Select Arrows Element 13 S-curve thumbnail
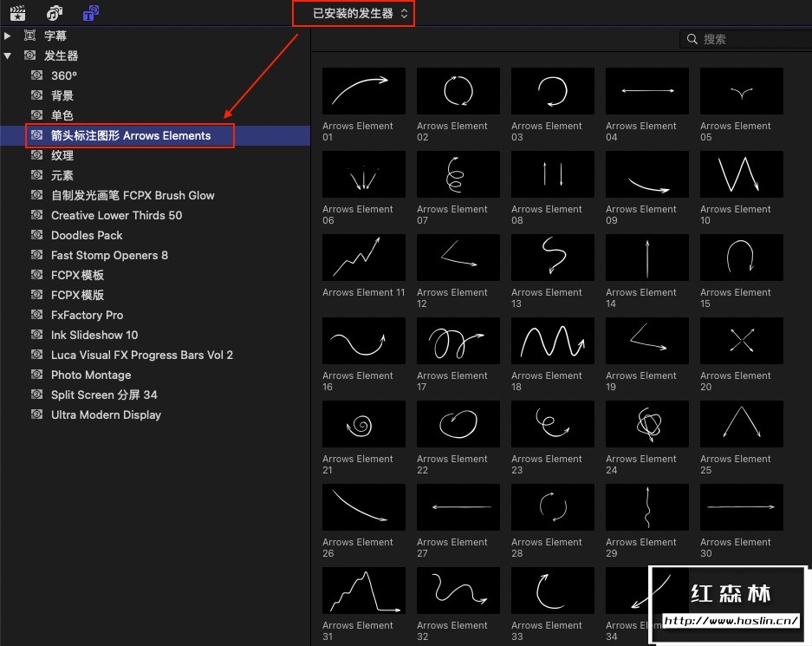The image size is (812, 646). (553, 258)
